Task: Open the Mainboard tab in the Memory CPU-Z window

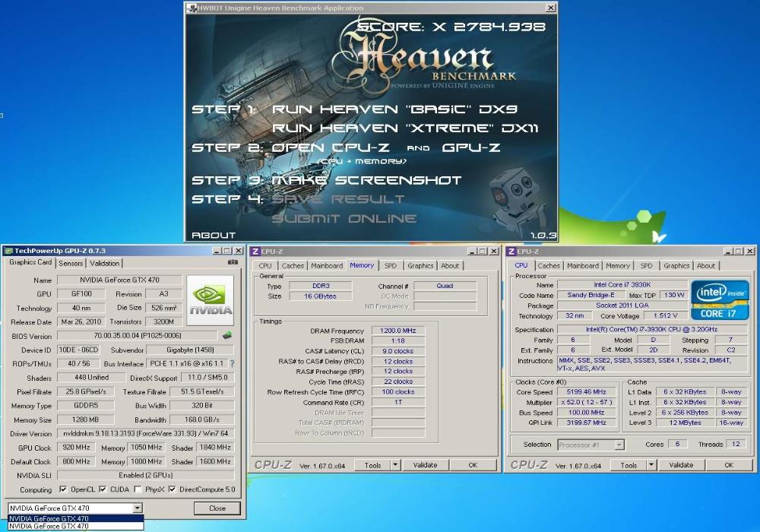Action: click(327, 265)
